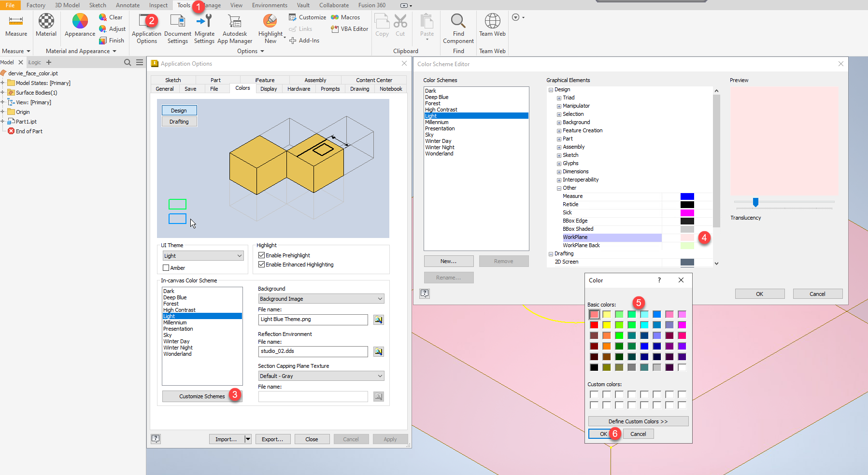Open Section Capping Plane Texture dropdown
Viewport: 868px width, 475px height.
click(x=321, y=376)
